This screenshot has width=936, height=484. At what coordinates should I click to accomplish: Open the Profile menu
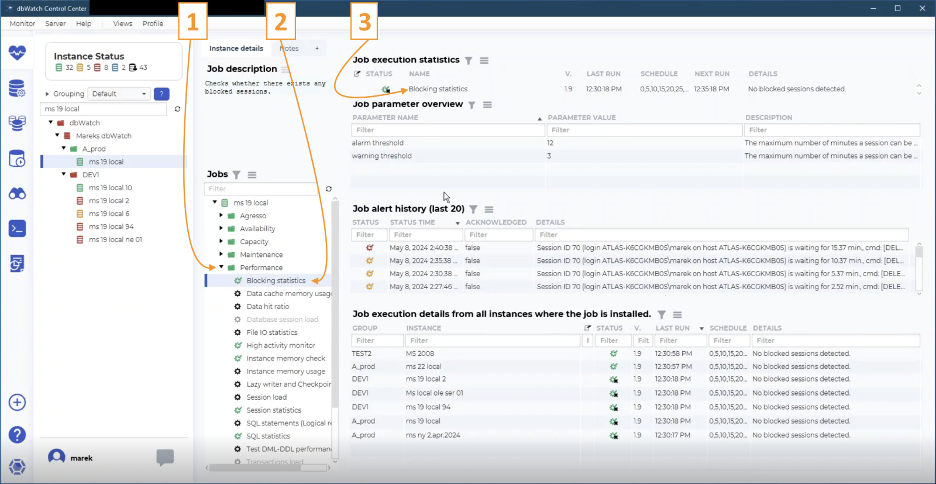[x=153, y=23]
